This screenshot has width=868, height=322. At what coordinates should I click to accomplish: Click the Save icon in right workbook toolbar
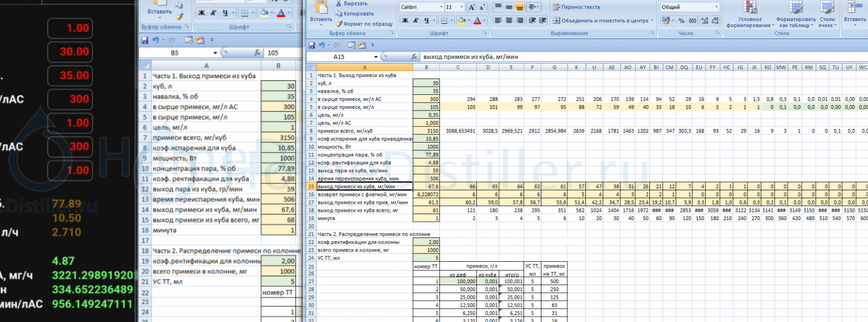pos(312,46)
